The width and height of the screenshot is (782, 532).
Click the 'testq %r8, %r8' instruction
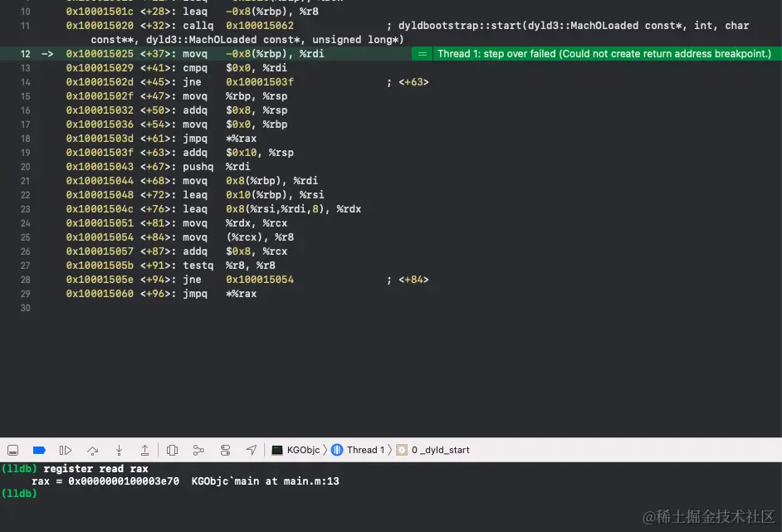[229, 266]
